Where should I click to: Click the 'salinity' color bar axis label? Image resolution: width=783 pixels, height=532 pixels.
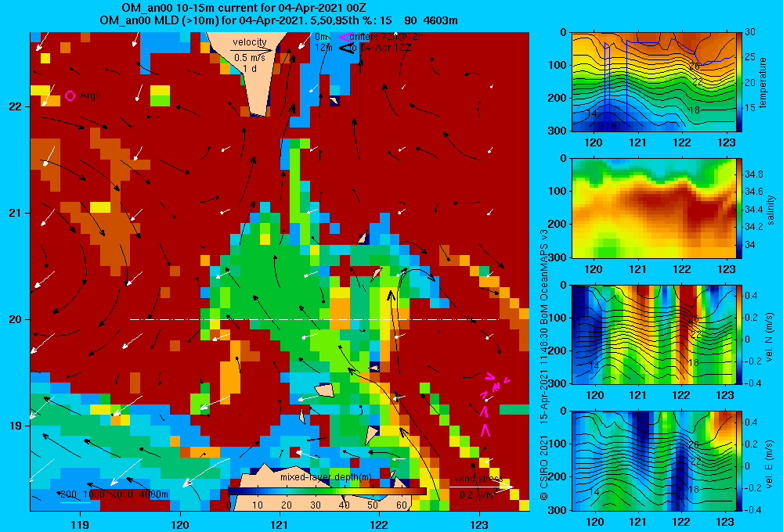click(x=770, y=210)
